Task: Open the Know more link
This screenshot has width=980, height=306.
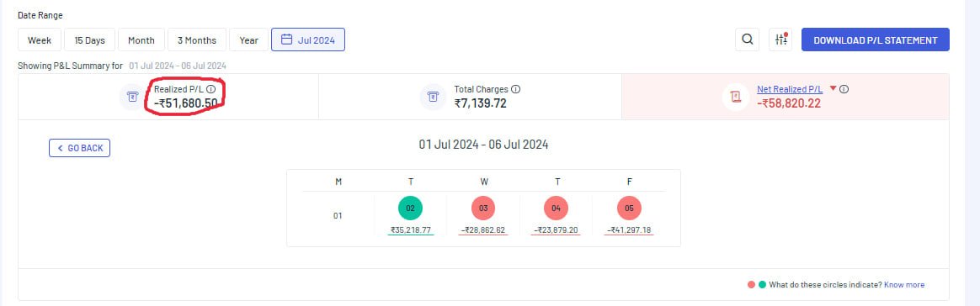Action: (903, 285)
